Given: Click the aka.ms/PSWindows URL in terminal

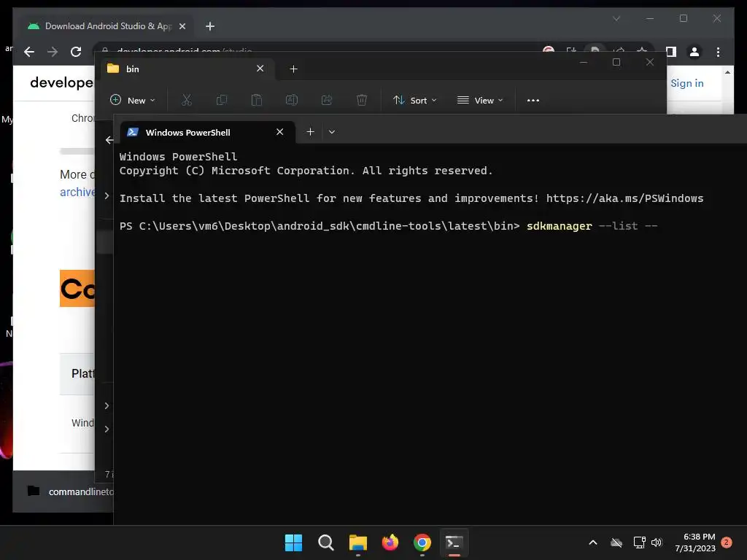Looking at the screenshot, I should point(624,198).
